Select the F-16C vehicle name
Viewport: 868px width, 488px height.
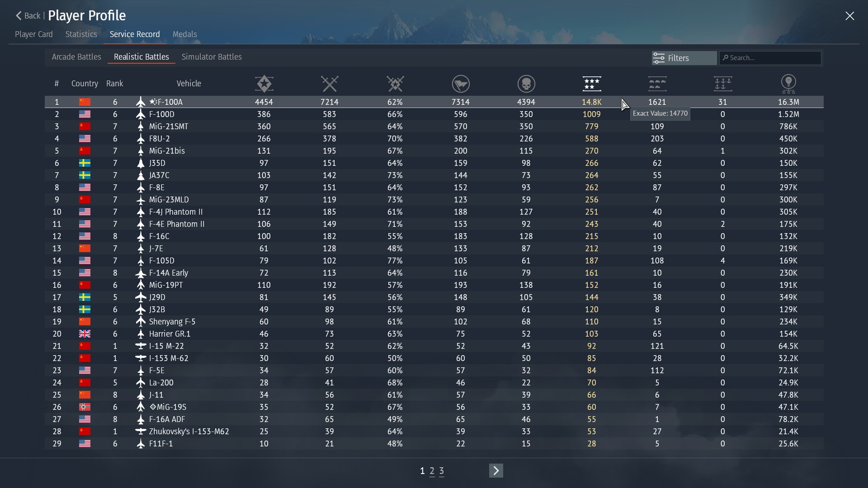click(159, 236)
